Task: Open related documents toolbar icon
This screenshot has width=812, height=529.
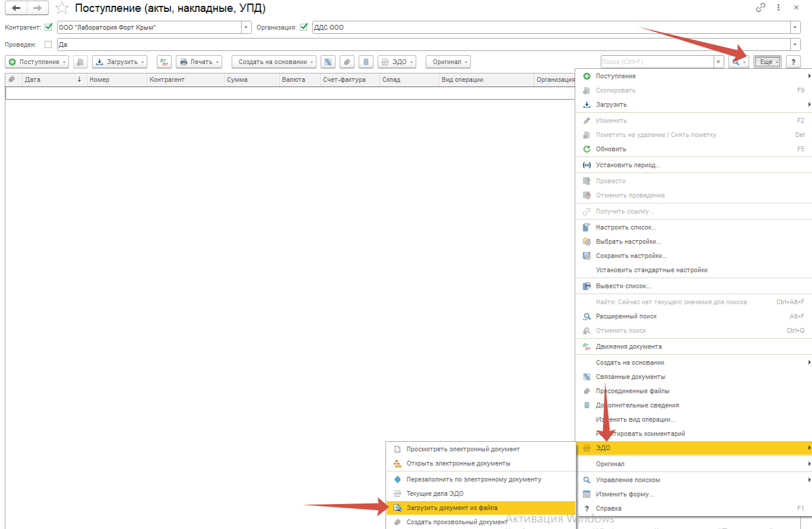Action: click(328, 62)
